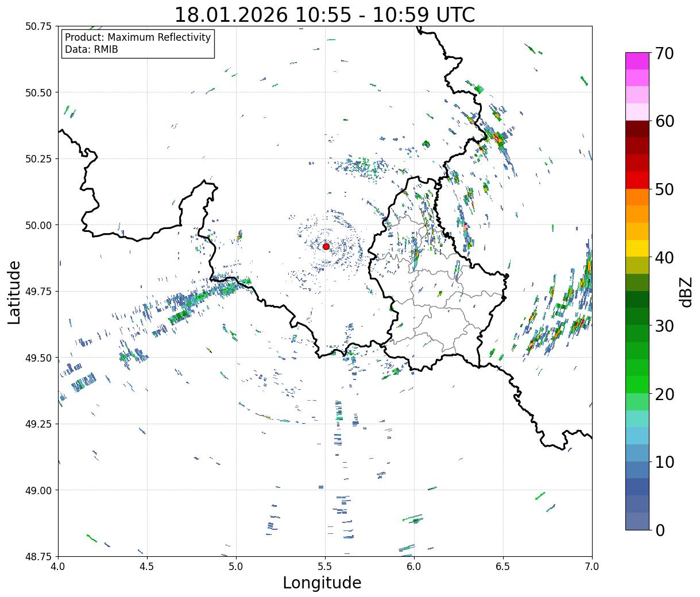Viewport: 700px width, 597px height.
Task: Click the colorbar tick label '70'
Action: (664, 53)
